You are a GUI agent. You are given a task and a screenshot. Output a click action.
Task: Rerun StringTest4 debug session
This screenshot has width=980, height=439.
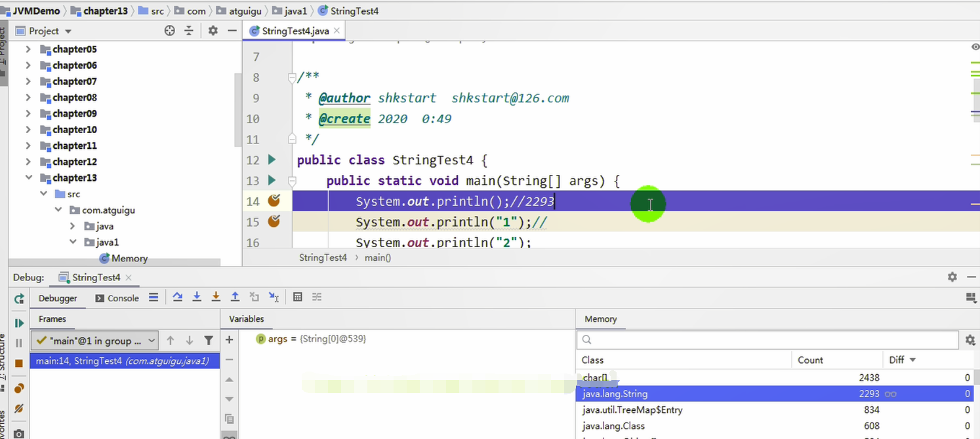19,299
